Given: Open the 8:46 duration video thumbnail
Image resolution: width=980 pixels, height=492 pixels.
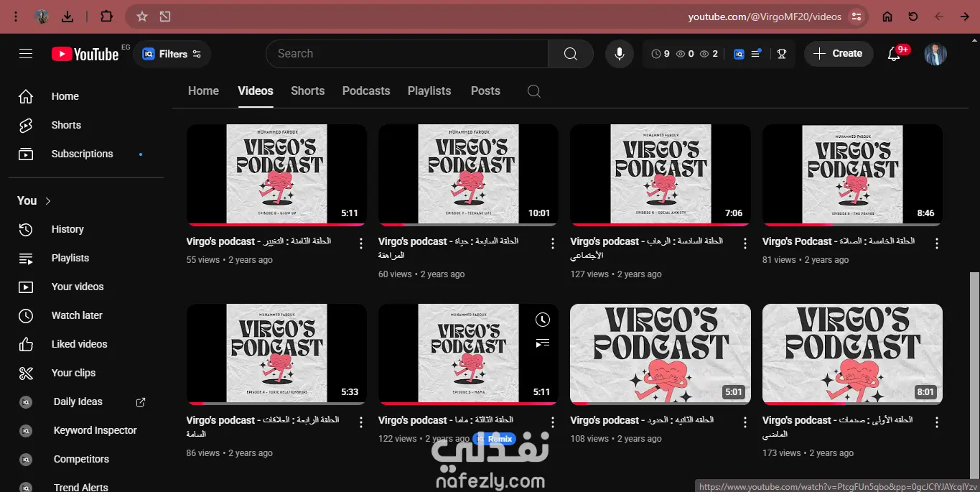Looking at the screenshot, I should coord(852,175).
